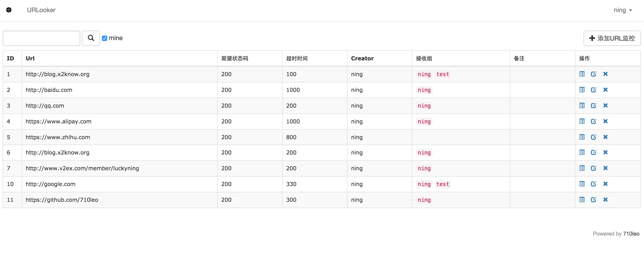Open details for the github.com/710leo entry

pos(582,200)
